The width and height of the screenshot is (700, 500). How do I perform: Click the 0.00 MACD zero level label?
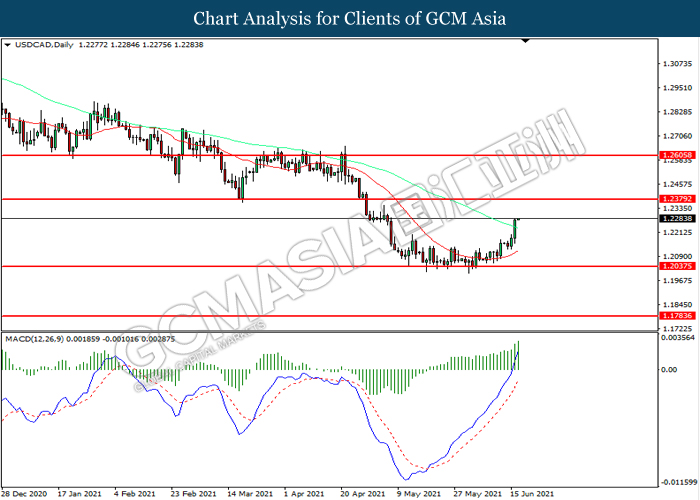coord(669,370)
